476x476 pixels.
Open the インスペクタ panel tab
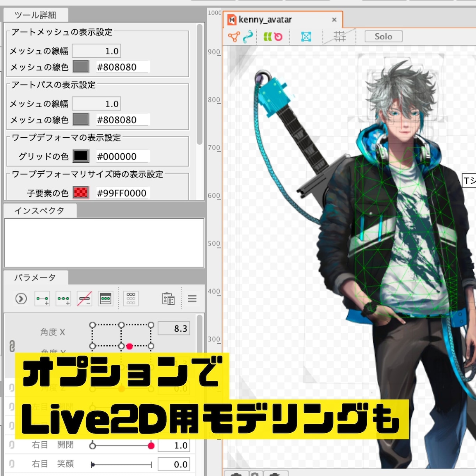[x=39, y=211]
